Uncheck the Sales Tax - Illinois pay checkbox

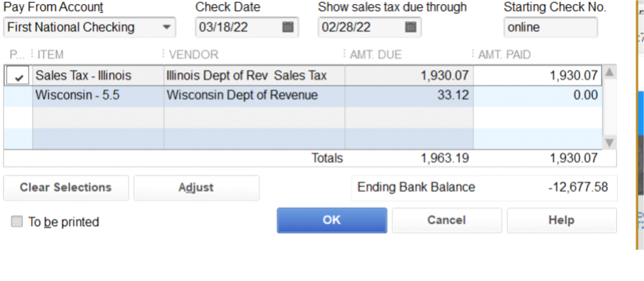(18, 76)
